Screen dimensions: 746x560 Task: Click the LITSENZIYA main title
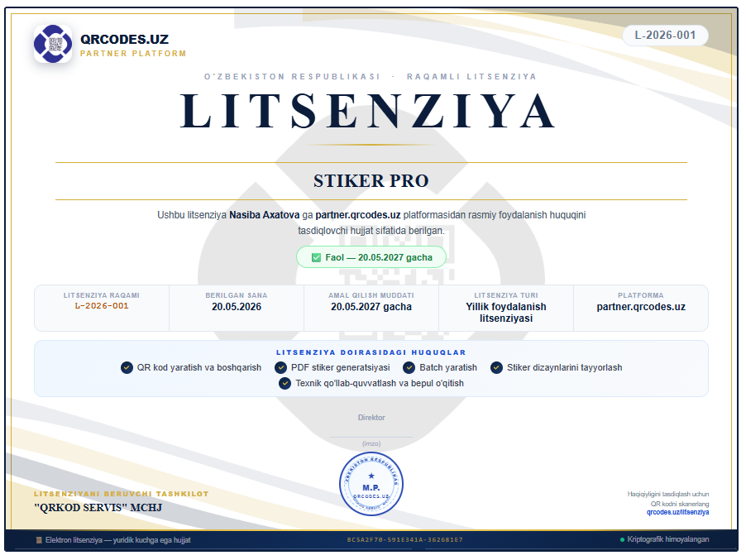click(368, 112)
